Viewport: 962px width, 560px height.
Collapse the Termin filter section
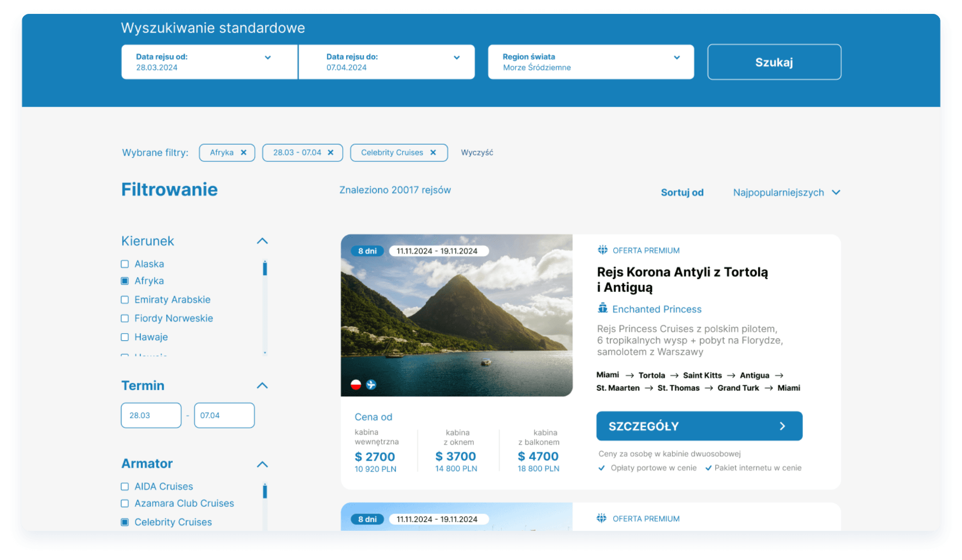click(262, 385)
